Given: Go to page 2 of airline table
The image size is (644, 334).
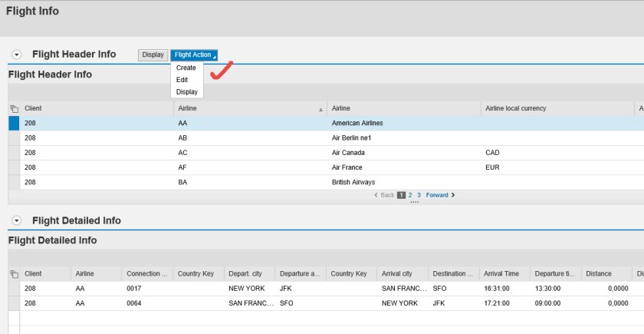Looking at the screenshot, I should click(410, 195).
